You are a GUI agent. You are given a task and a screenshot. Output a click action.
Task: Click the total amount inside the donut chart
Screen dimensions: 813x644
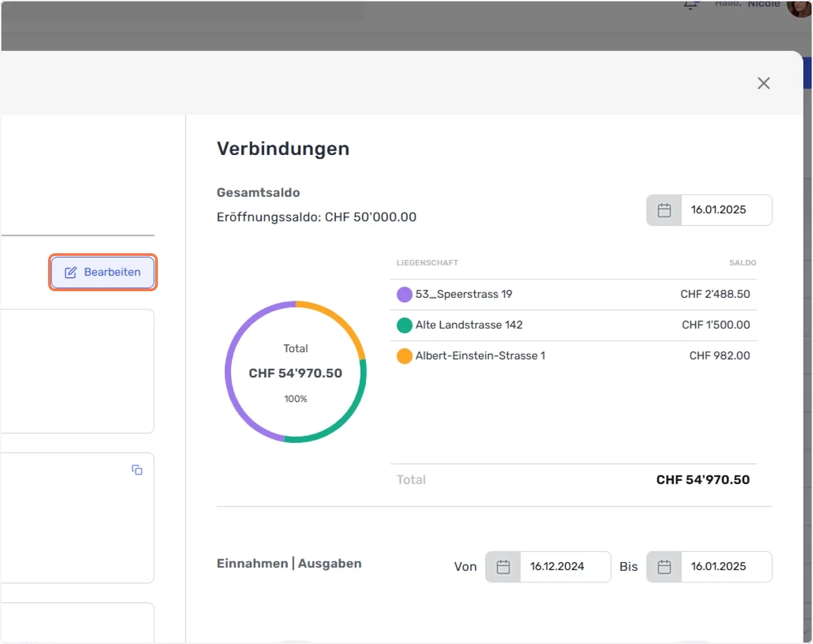pos(295,373)
